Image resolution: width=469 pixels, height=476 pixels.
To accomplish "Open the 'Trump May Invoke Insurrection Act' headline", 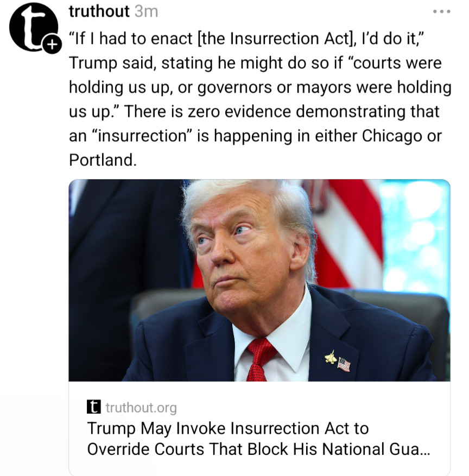I will (228, 428).
